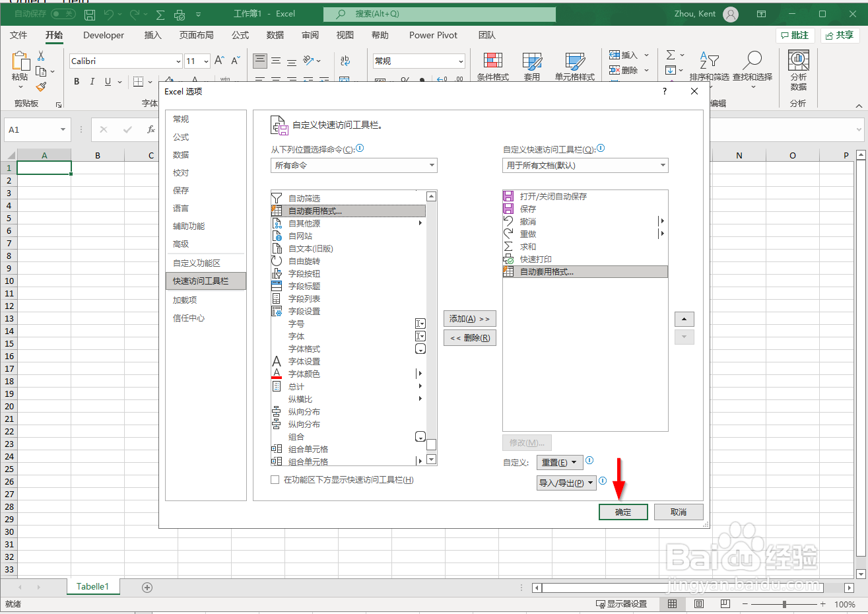Open the Calibri font name dropdown
Image resolution: width=868 pixels, height=614 pixels.
178,61
